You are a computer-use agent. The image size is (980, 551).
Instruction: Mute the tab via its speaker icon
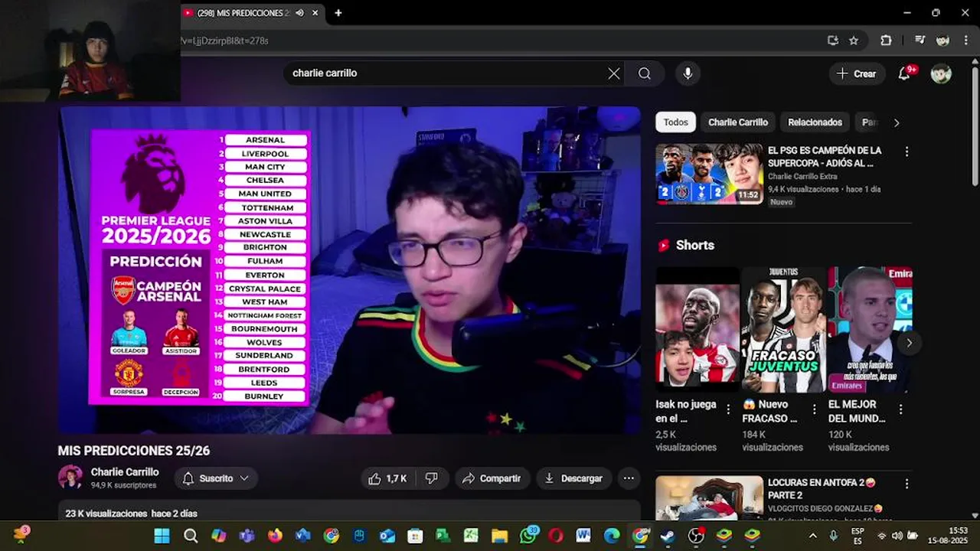click(x=299, y=13)
